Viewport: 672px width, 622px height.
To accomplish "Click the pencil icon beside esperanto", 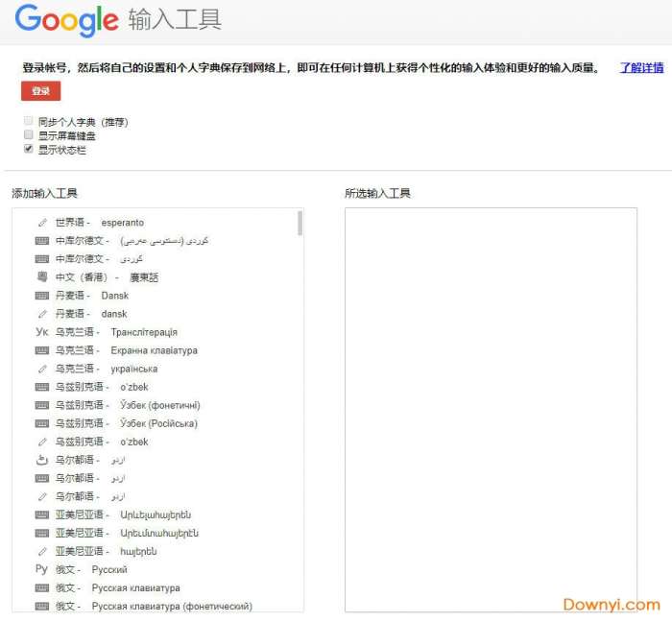I will coord(42,223).
